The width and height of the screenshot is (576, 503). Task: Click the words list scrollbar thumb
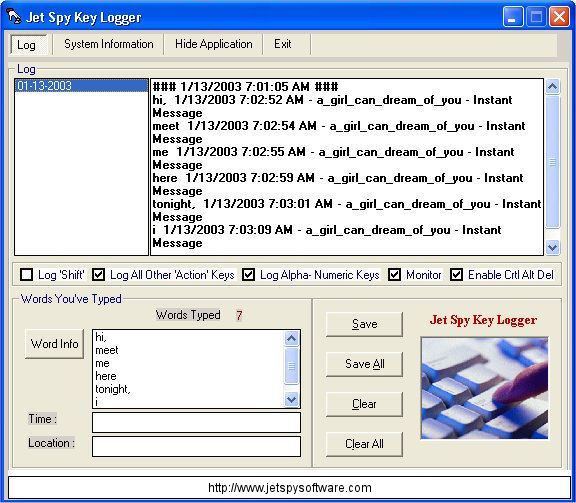tap(292, 366)
